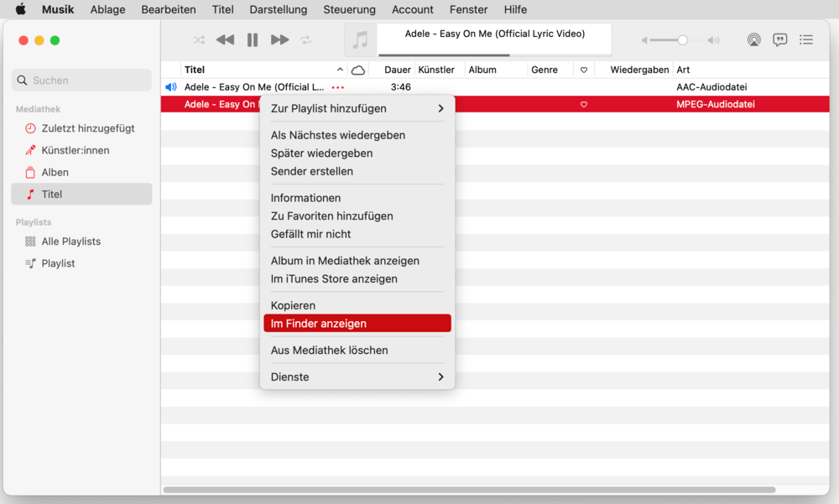Pause the currently playing song

pyautogui.click(x=253, y=39)
